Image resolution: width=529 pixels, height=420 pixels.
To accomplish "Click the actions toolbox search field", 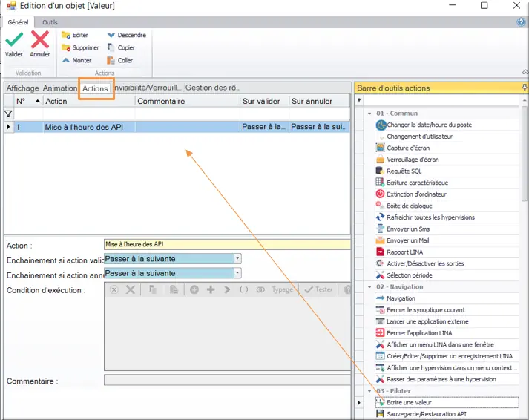I will coord(442,100).
